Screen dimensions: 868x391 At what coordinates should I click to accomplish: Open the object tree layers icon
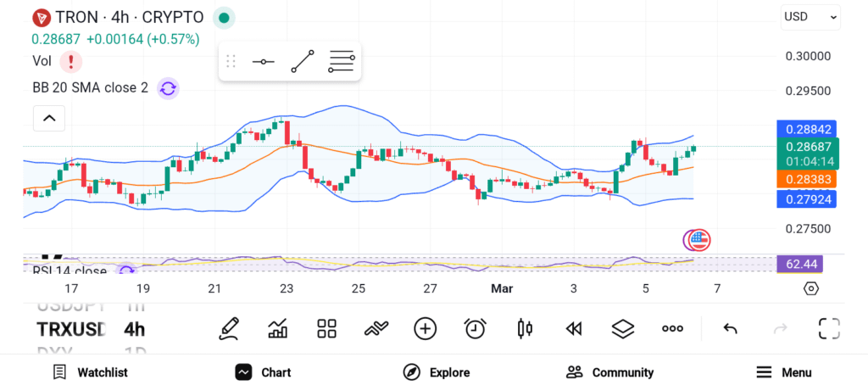point(623,328)
